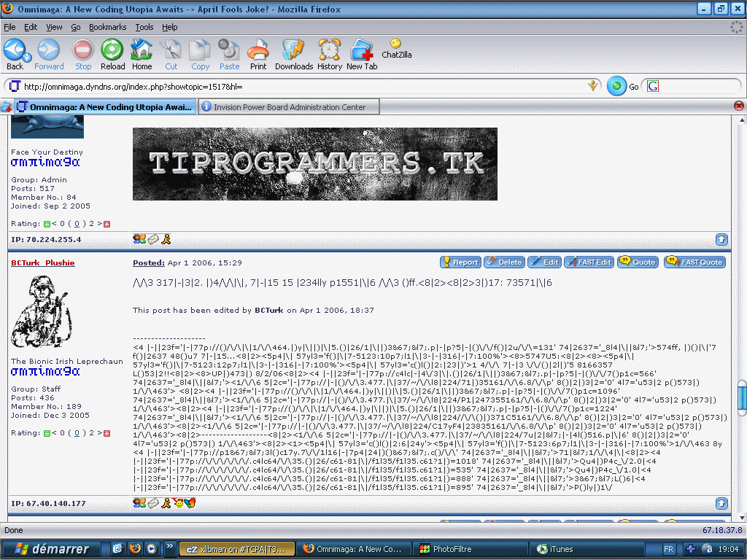747x560 pixels.
Task: Click FAST Edit on BCTurk's post
Action: (589, 262)
